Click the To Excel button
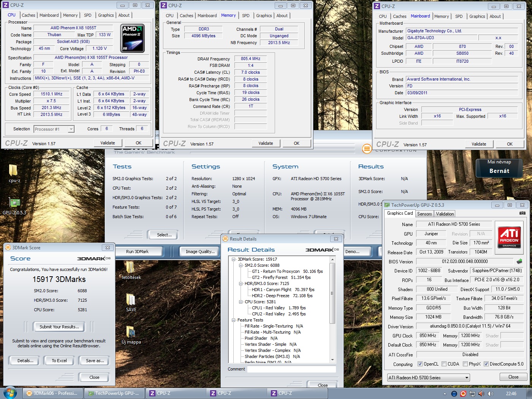Viewport: 532px width, 399px height. (x=59, y=361)
